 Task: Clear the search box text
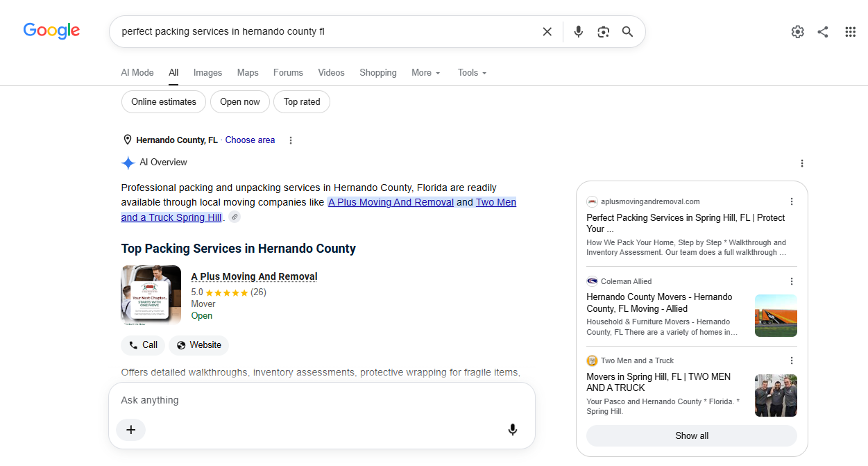click(547, 32)
